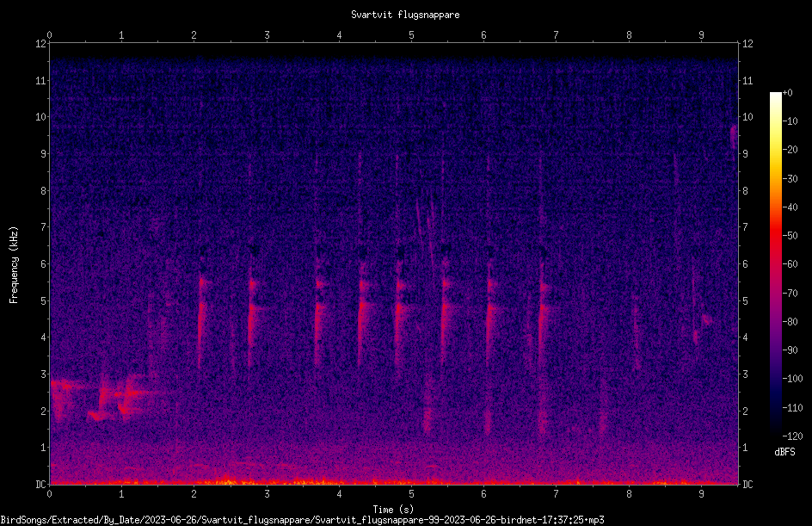Click '5' on the top time axis
The image size is (812, 526).
pos(411,35)
